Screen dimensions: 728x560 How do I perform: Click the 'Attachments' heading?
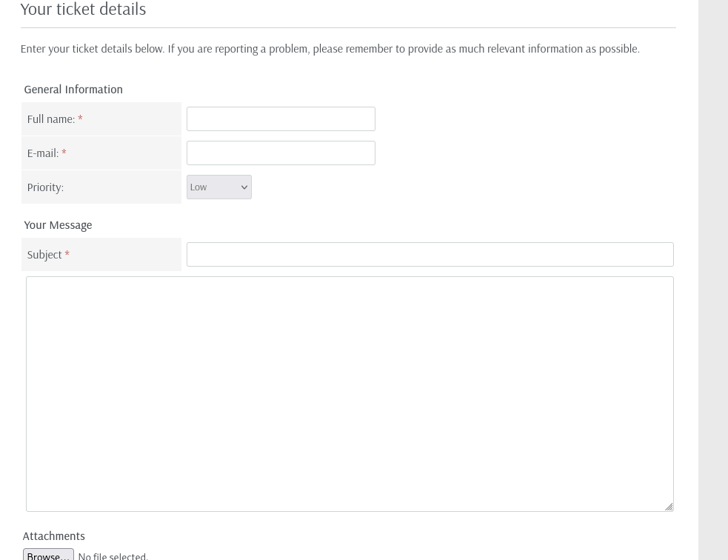[54, 536]
